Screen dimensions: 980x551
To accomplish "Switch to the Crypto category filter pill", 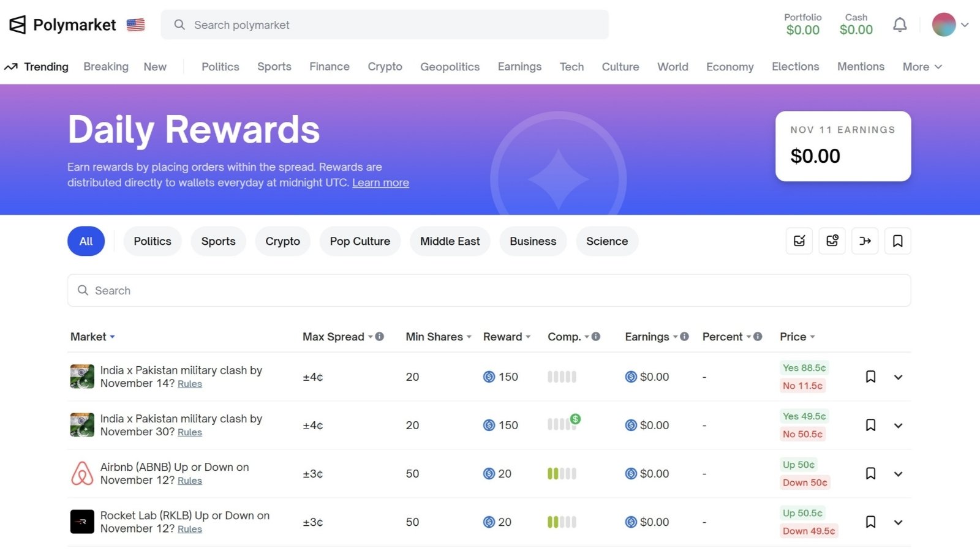I will [282, 241].
